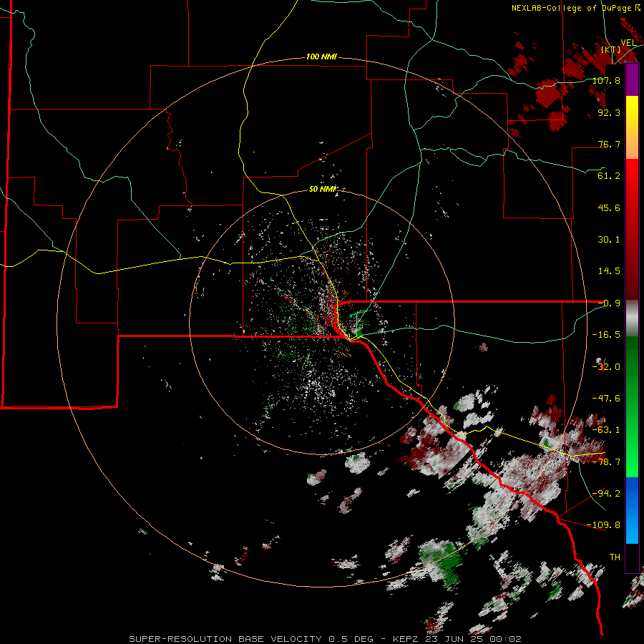
Task: Click the -47.6 velocity scale value
Action: (606, 399)
